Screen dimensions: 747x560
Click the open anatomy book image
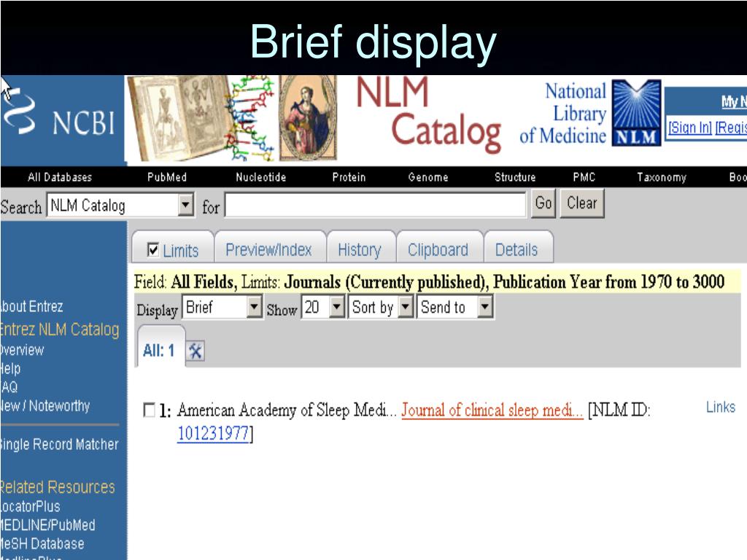(x=180, y=117)
